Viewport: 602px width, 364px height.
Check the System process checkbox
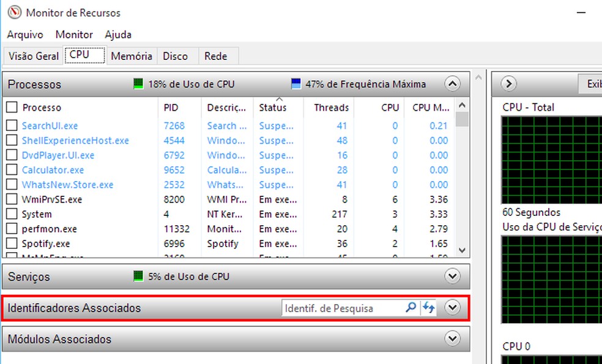(12, 214)
